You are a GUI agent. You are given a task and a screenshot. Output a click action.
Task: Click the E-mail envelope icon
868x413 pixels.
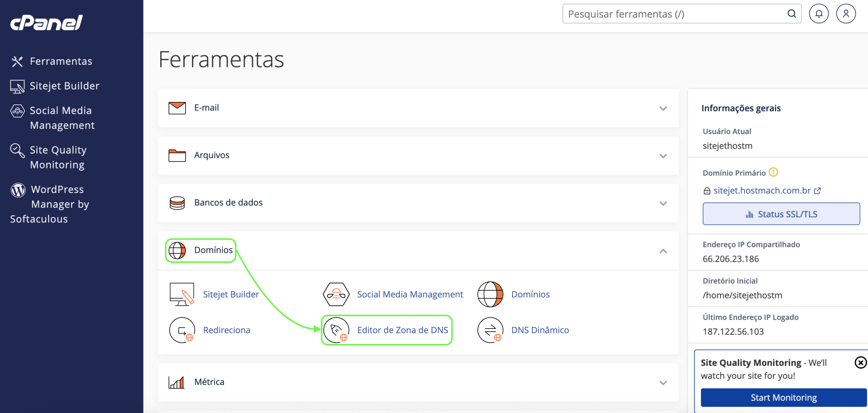click(177, 108)
